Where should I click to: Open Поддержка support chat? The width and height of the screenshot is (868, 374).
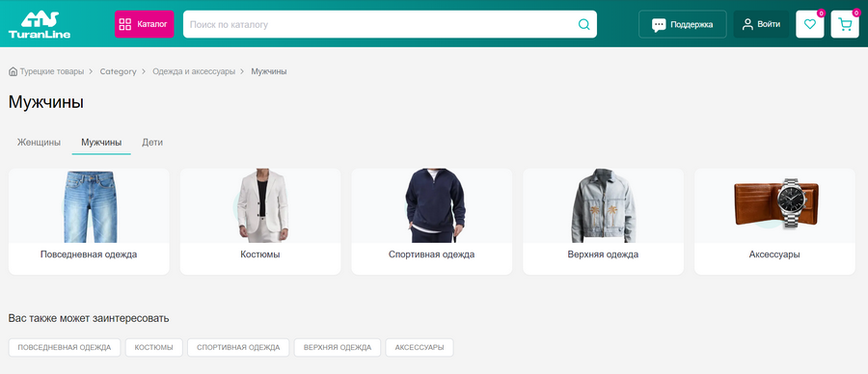[x=682, y=24]
